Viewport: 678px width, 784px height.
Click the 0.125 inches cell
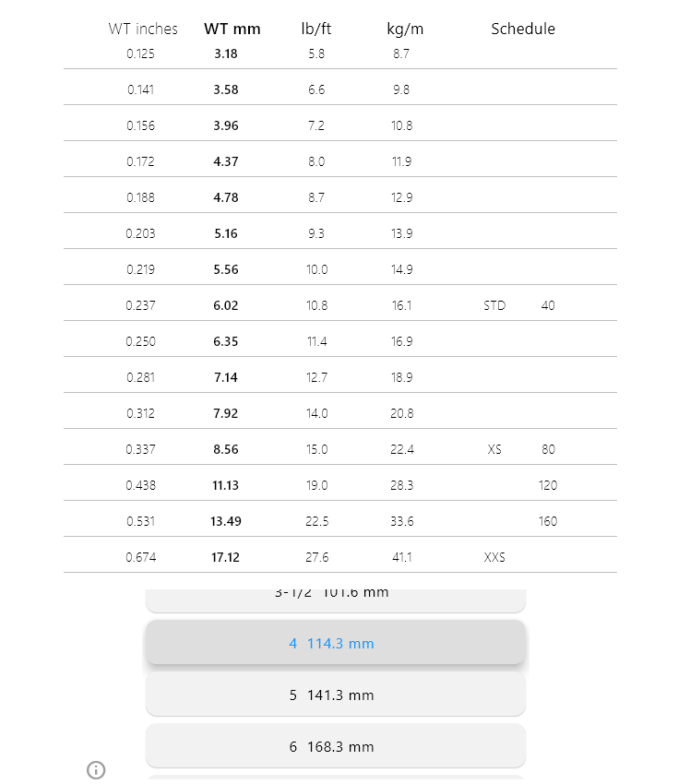pyautogui.click(x=141, y=53)
